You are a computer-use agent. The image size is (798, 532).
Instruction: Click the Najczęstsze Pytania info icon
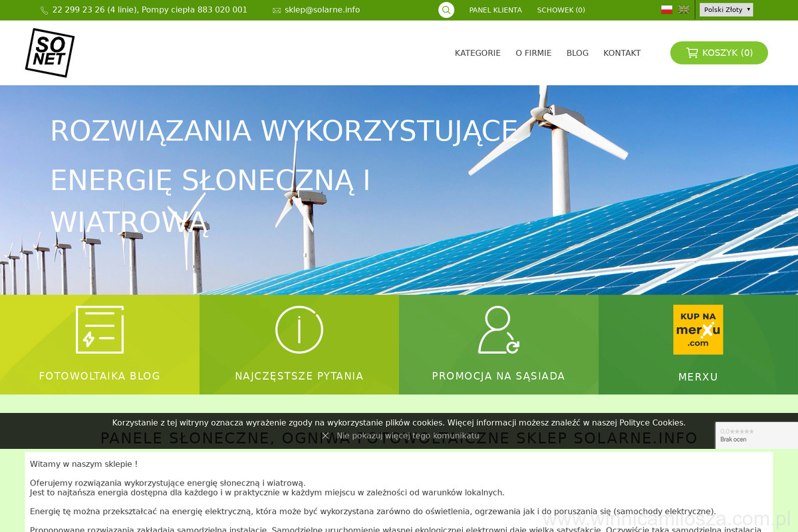299,330
